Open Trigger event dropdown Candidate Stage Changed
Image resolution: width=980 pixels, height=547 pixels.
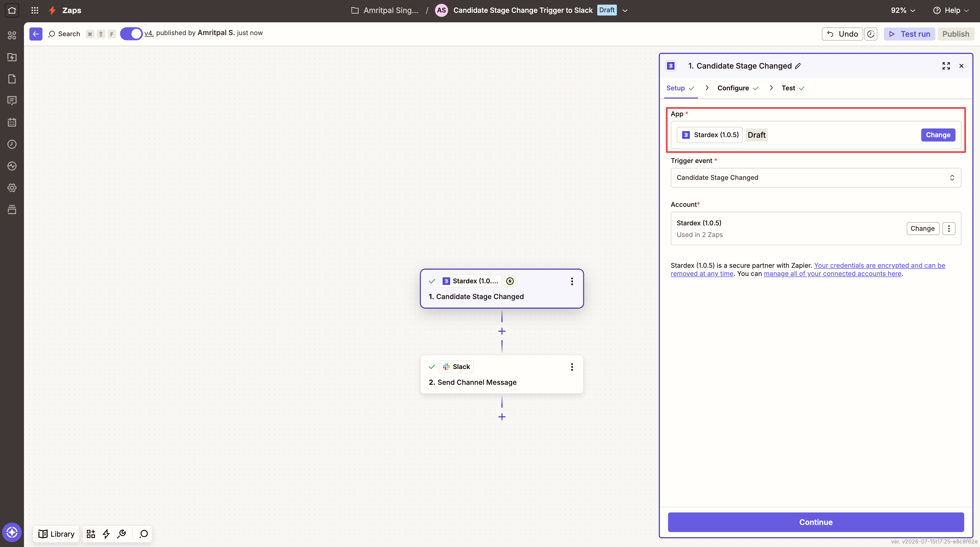pos(816,178)
